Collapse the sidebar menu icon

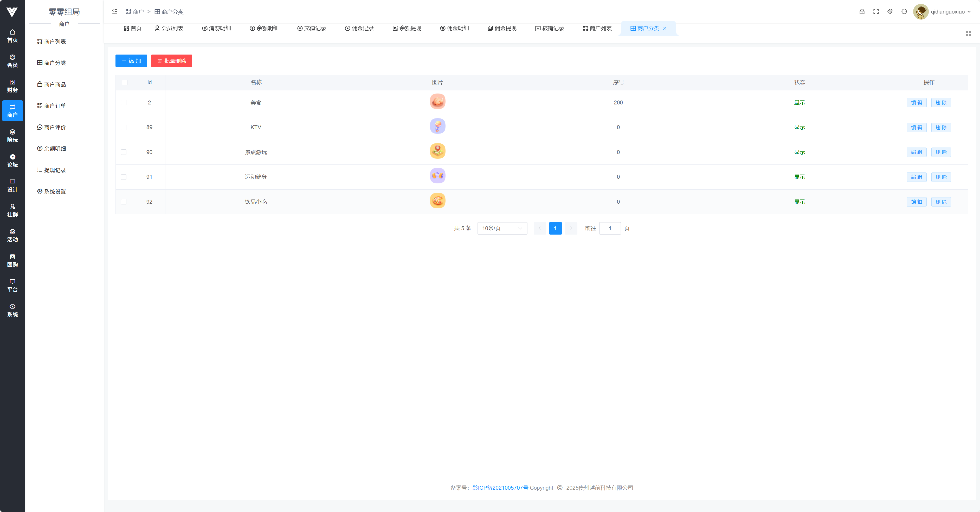[x=114, y=12]
